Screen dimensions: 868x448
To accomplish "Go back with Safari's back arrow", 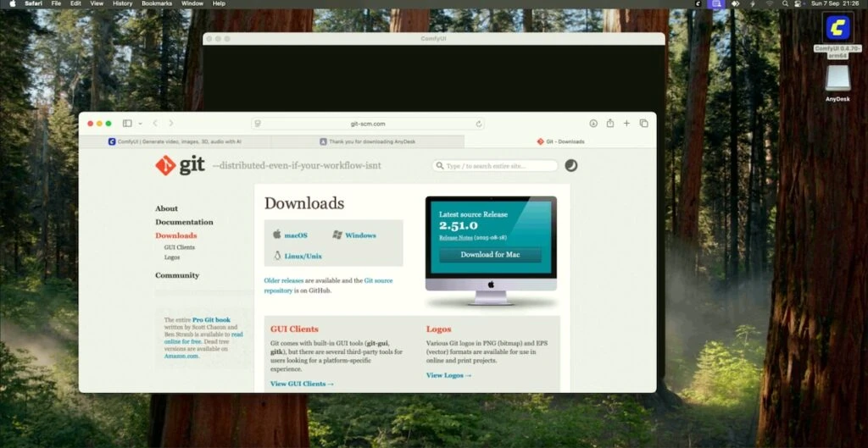I will tap(155, 124).
